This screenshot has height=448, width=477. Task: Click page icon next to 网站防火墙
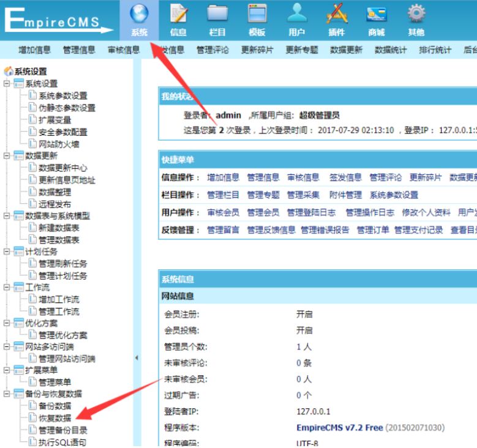click(x=32, y=143)
